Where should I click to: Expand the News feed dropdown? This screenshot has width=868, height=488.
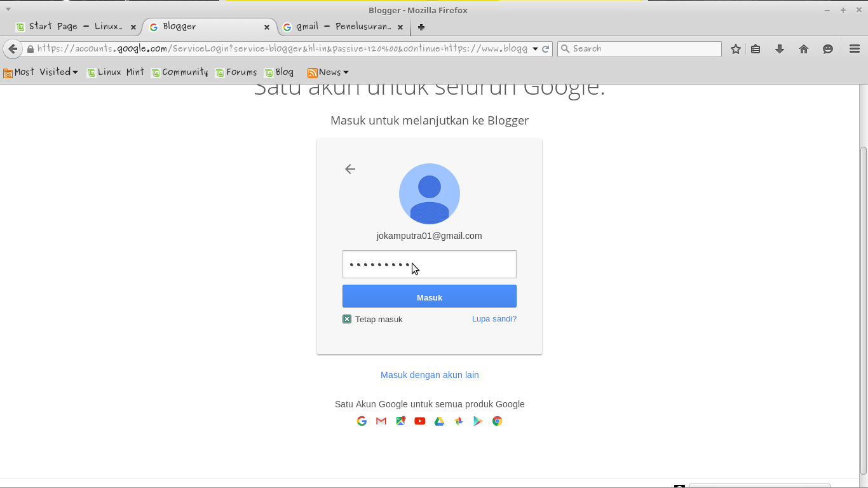coord(328,72)
